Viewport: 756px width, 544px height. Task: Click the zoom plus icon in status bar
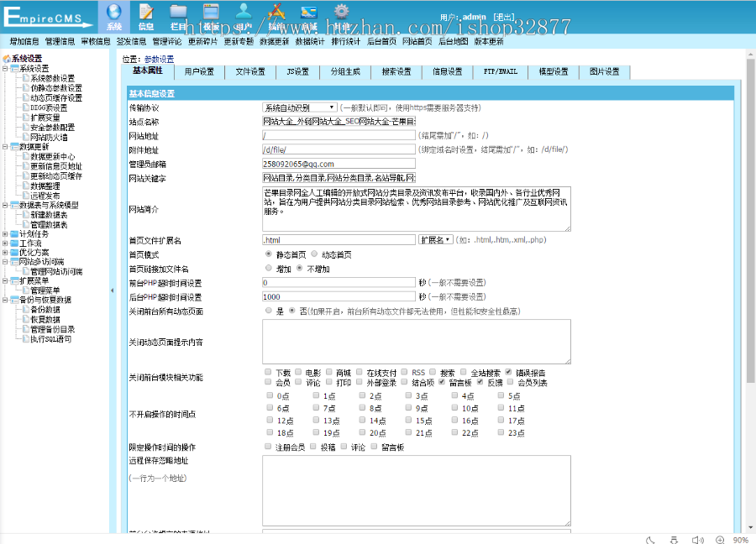pos(720,540)
